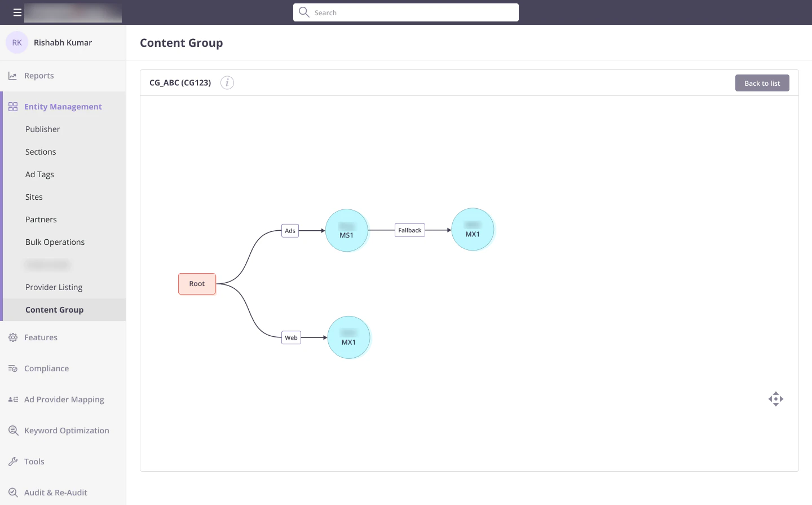Open Bulk Operations
The height and width of the screenshot is (505, 812).
click(x=55, y=242)
